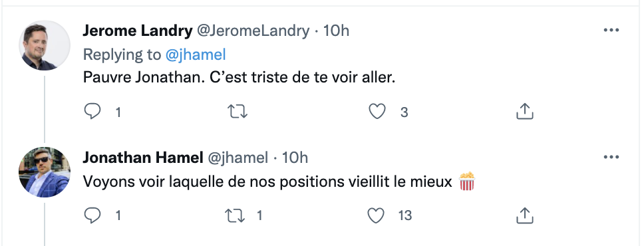Open the 10h timestamp on Jonathan's tweet

point(295,158)
